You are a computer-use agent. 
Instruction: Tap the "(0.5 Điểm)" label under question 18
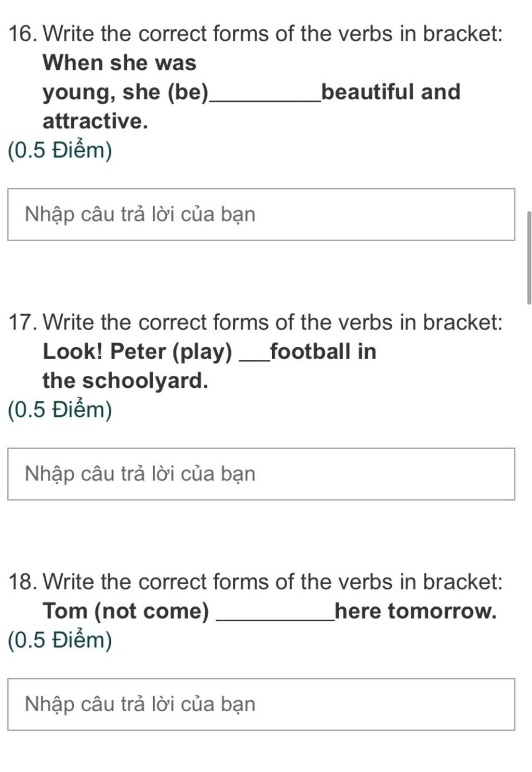[60, 640]
